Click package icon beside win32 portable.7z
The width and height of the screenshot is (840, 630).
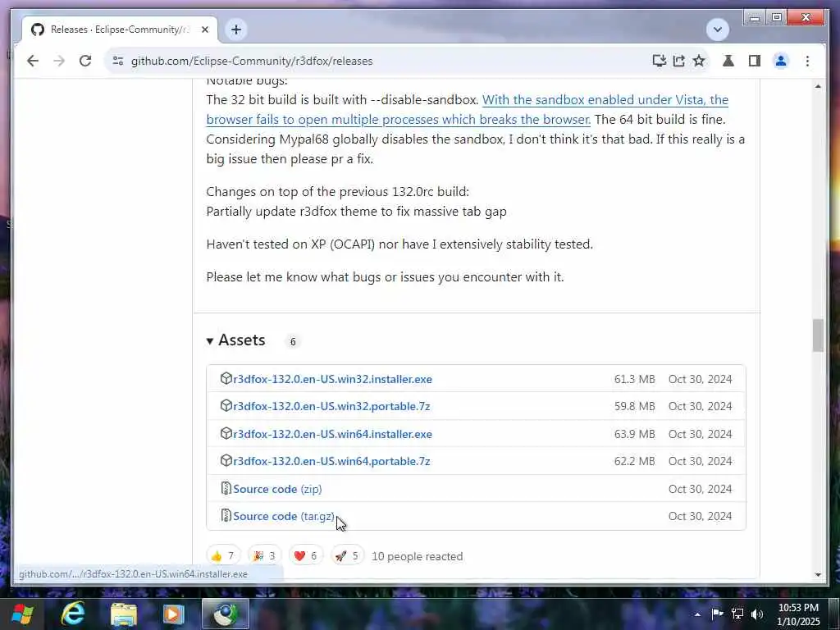pyautogui.click(x=226, y=406)
